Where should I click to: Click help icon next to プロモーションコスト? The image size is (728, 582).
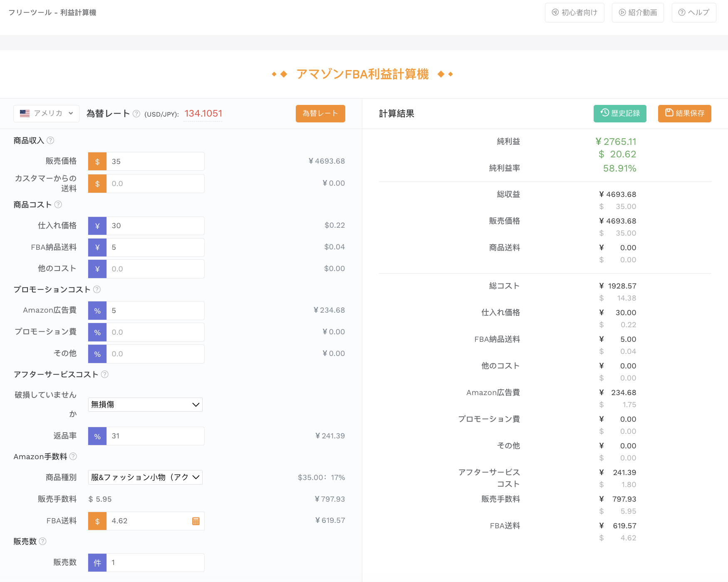coord(97,289)
